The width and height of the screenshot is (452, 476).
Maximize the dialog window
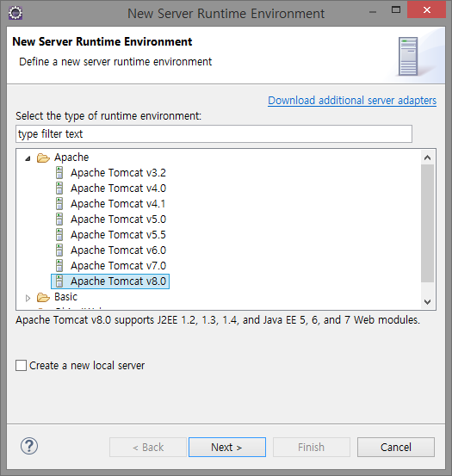click(x=396, y=10)
